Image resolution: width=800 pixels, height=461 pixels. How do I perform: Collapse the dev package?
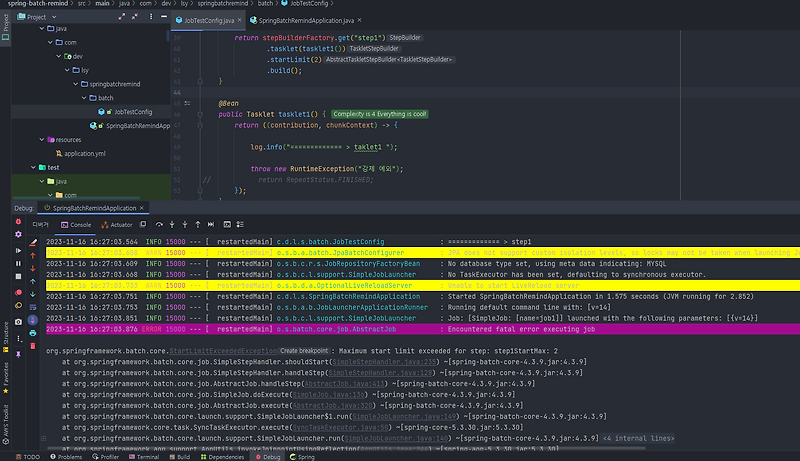click(x=59, y=56)
